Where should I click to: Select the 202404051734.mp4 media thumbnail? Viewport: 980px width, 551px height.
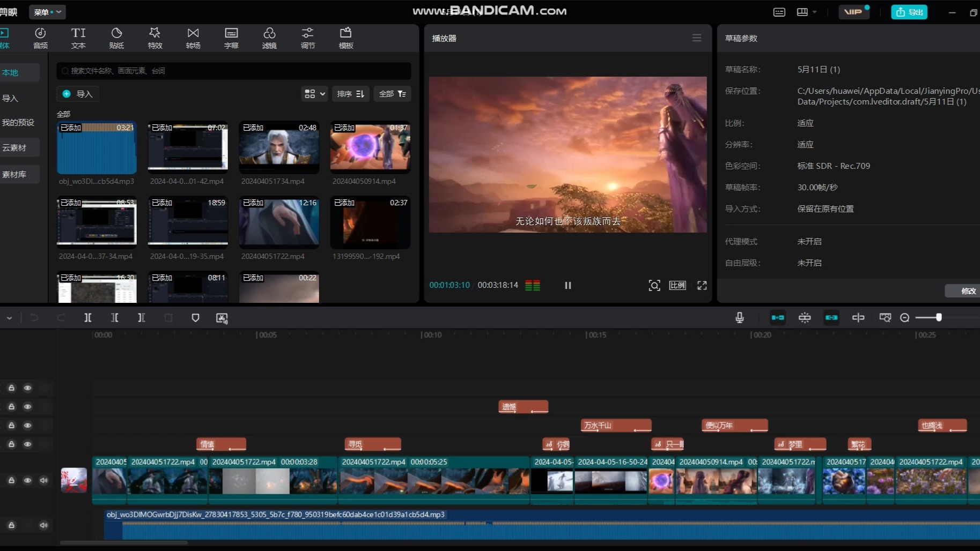[x=279, y=147]
